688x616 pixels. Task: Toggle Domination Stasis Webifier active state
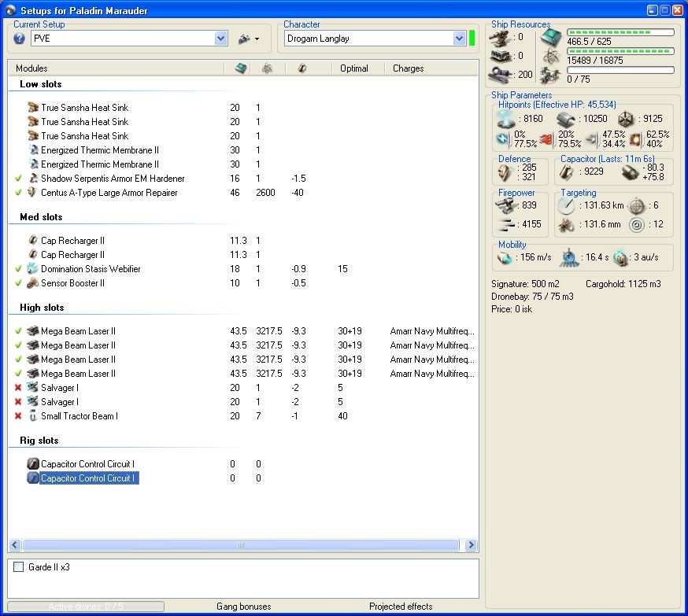[x=18, y=269]
